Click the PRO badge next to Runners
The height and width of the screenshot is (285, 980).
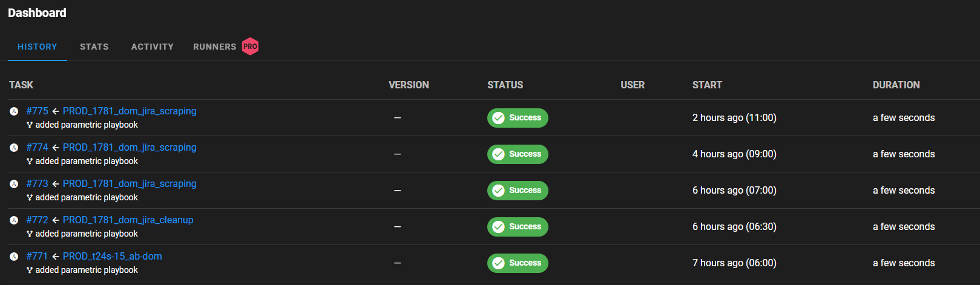tap(250, 47)
